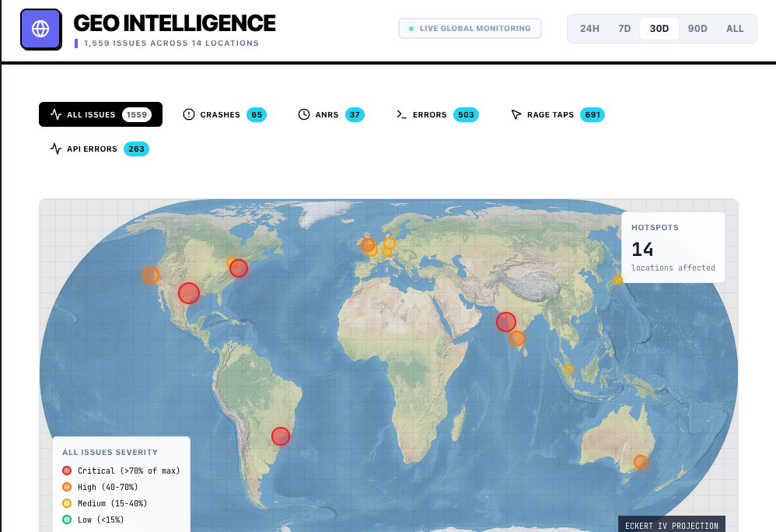Enable the Rage Taps filter
776x532 pixels.
(x=557, y=114)
